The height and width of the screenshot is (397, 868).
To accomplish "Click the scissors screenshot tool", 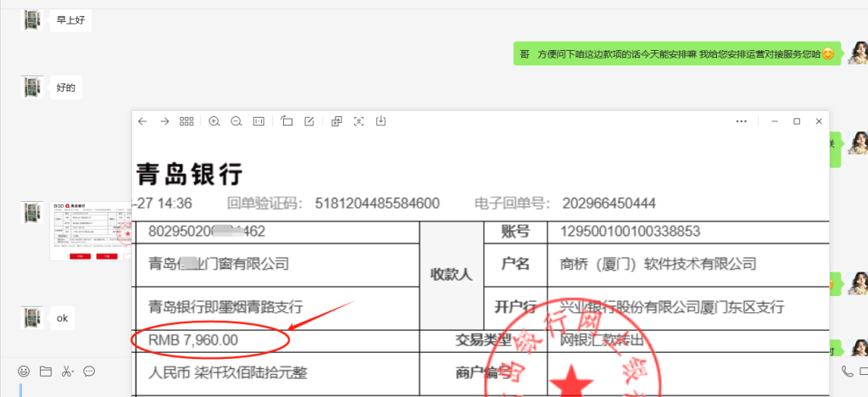I will point(67,371).
